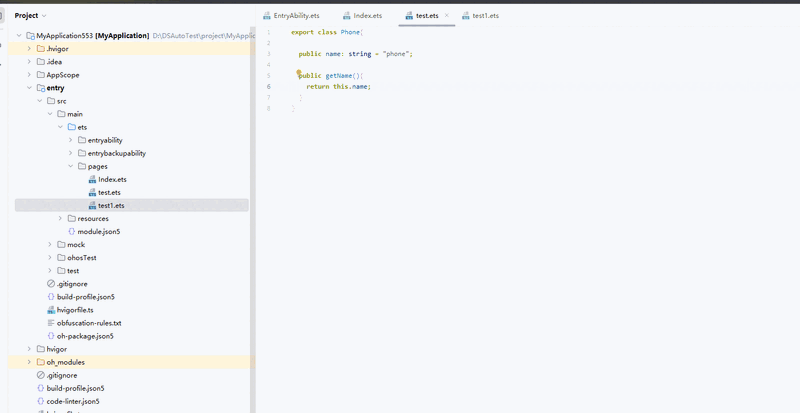Switch to the test1.ets editor tab
This screenshot has height=413, width=800.
485,16
